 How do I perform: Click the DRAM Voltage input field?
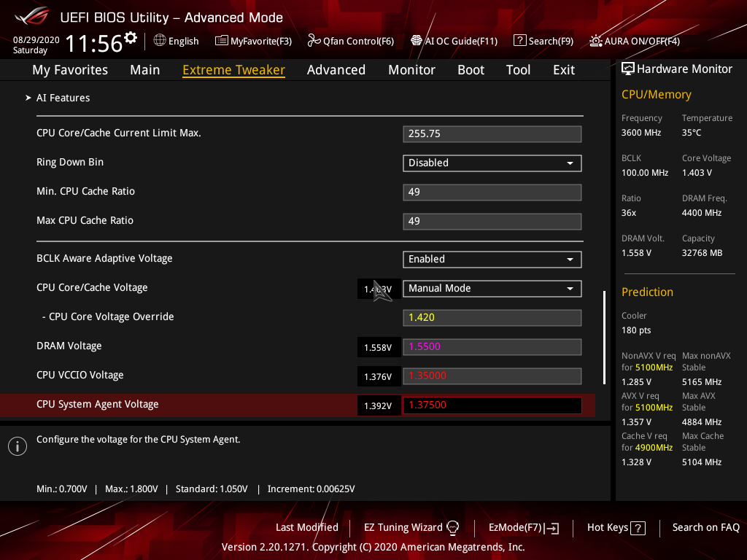point(492,346)
